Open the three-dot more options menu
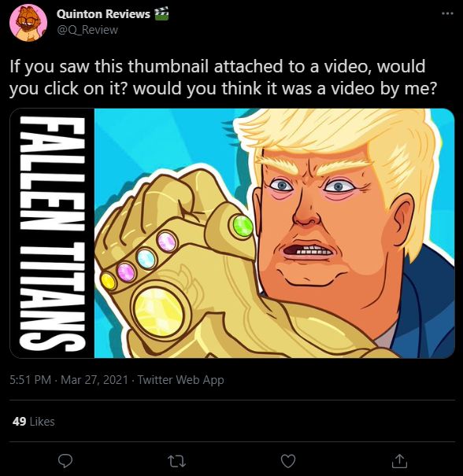The height and width of the screenshot is (476, 463). point(447,13)
